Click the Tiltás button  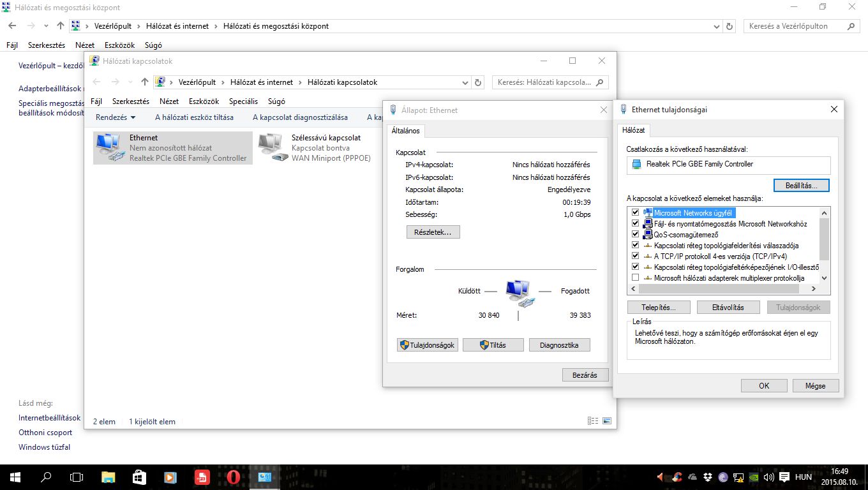tap(493, 345)
